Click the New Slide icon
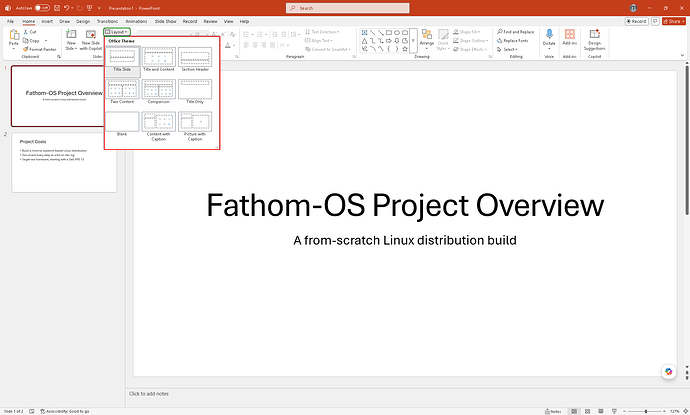 point(71,34)
